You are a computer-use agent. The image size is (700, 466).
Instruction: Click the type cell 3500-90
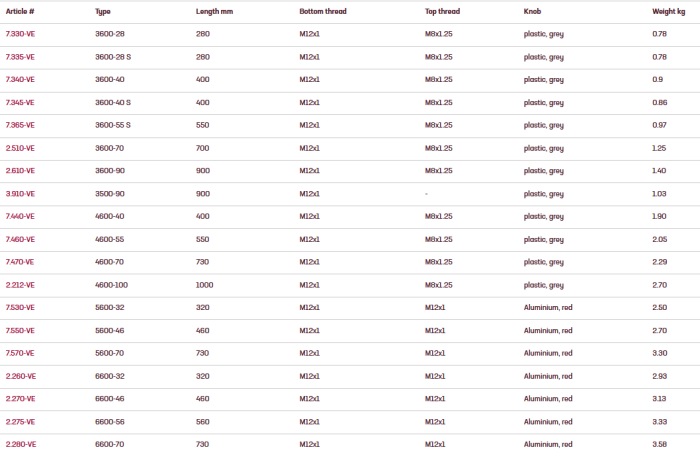coord(110,193)
